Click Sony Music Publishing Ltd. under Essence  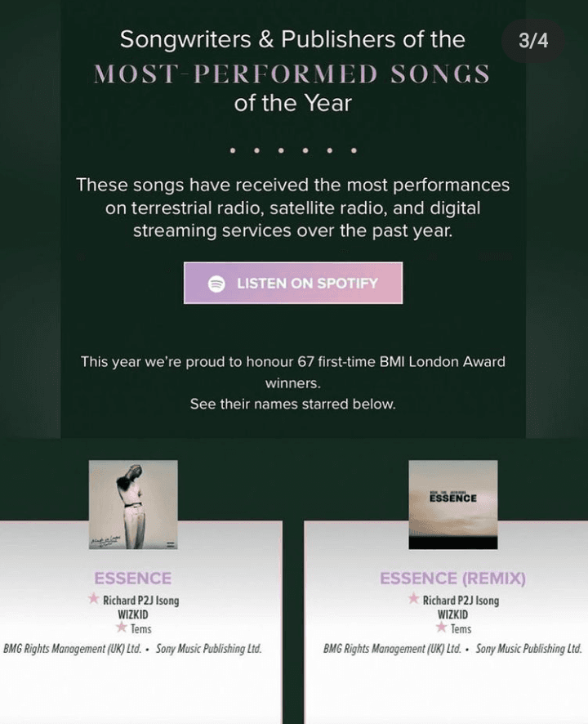pyautogui.click(x=209, y=649)
